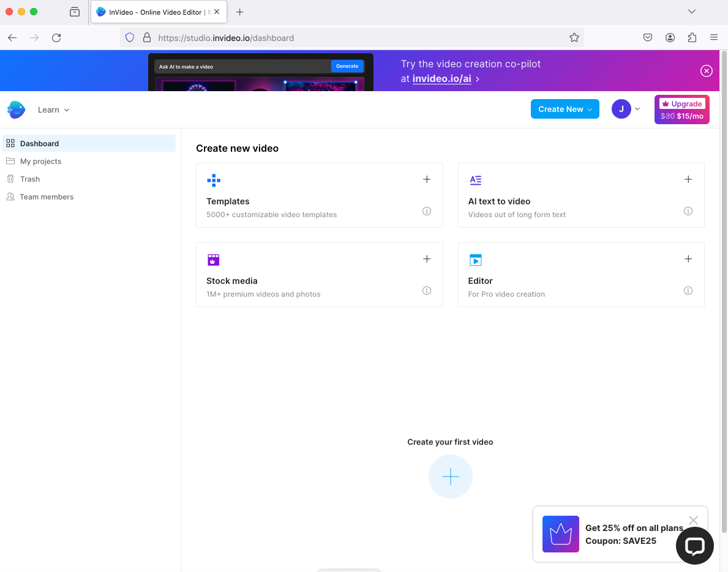
Task: Click plus on Stock media card
Action: (427, 259)
